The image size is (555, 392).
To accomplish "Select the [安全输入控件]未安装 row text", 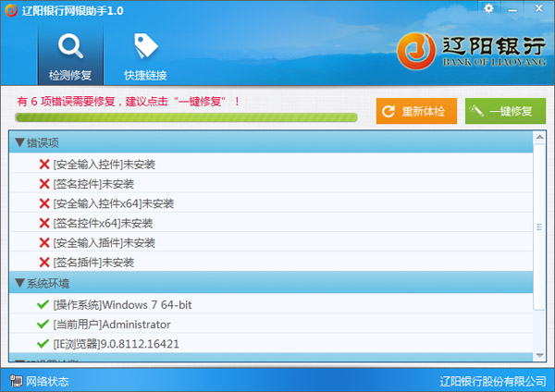I will click(104, 165).
